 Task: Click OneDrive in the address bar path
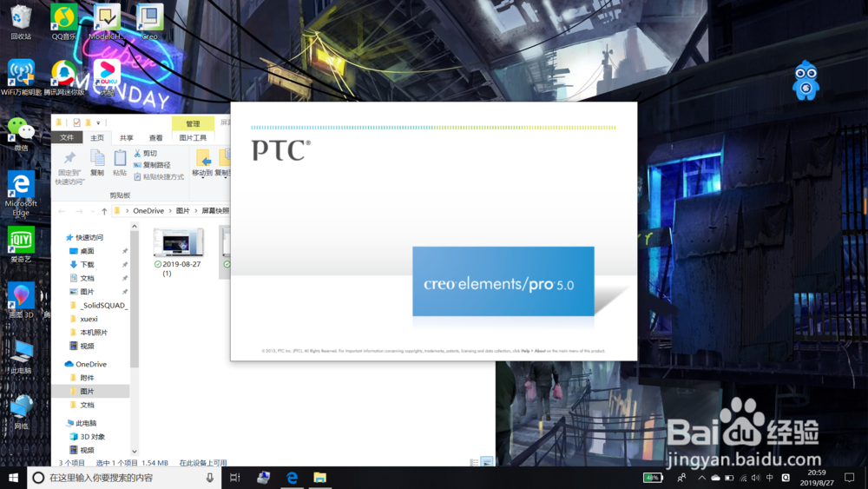click(148, 211)
